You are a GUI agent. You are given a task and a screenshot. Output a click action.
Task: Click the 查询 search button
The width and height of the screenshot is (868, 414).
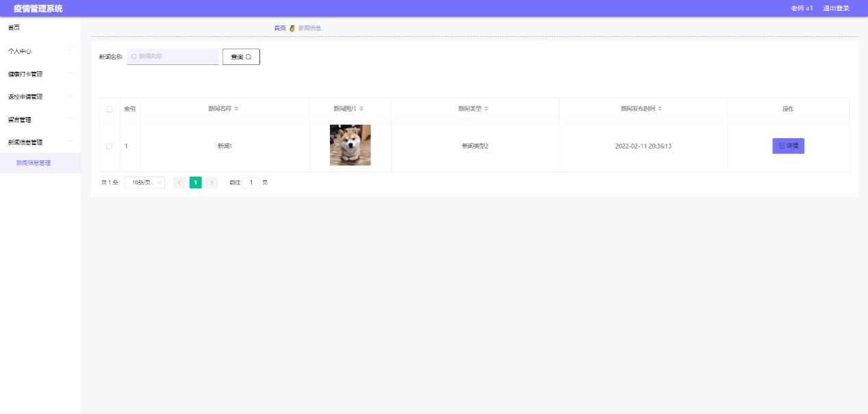pos(241,57)
